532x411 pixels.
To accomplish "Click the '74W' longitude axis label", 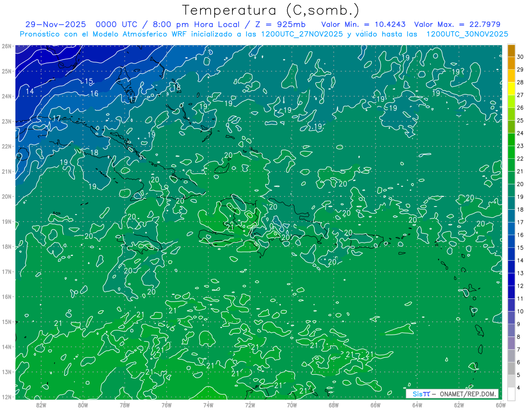I will point(208,404).
